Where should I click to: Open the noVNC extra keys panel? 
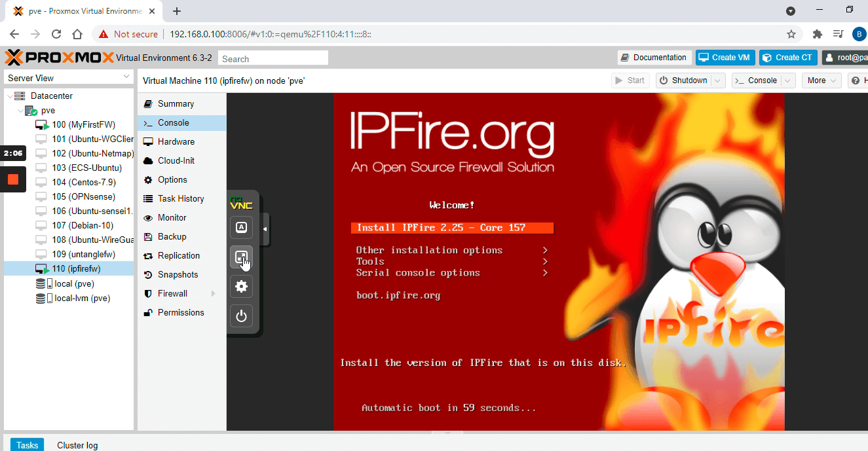pos(241,227)
